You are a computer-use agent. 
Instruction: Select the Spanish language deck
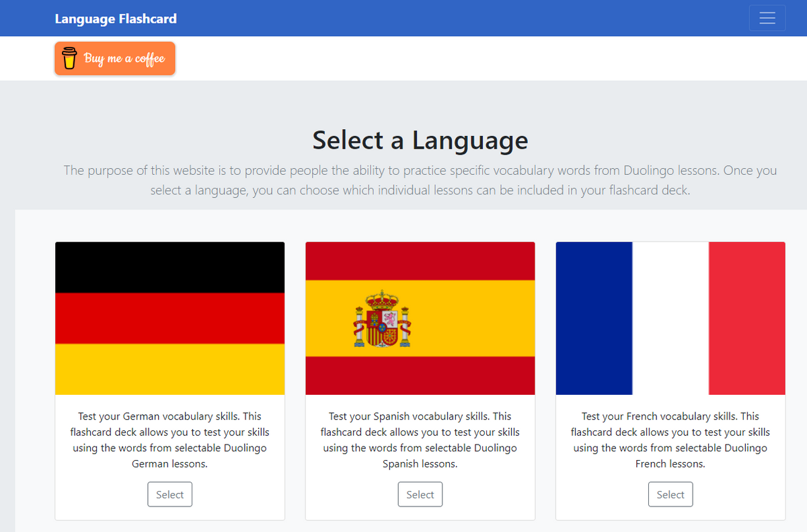(420, 494)
